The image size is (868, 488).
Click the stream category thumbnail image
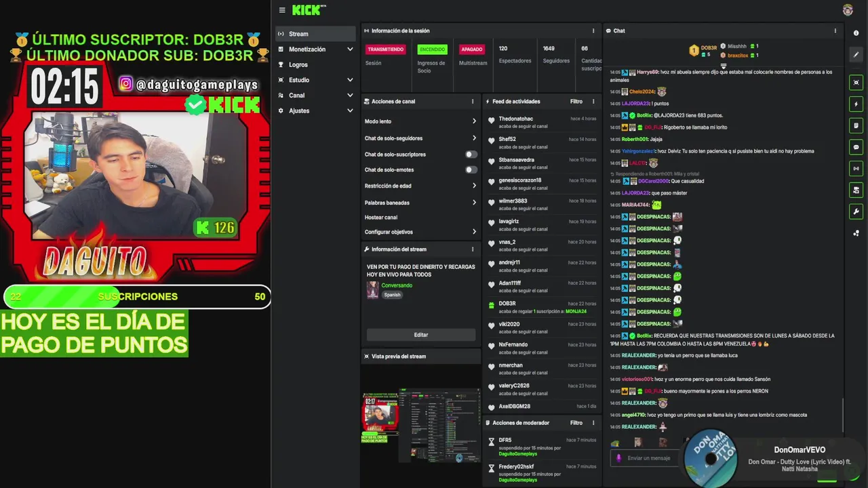[x=372, y=290]
